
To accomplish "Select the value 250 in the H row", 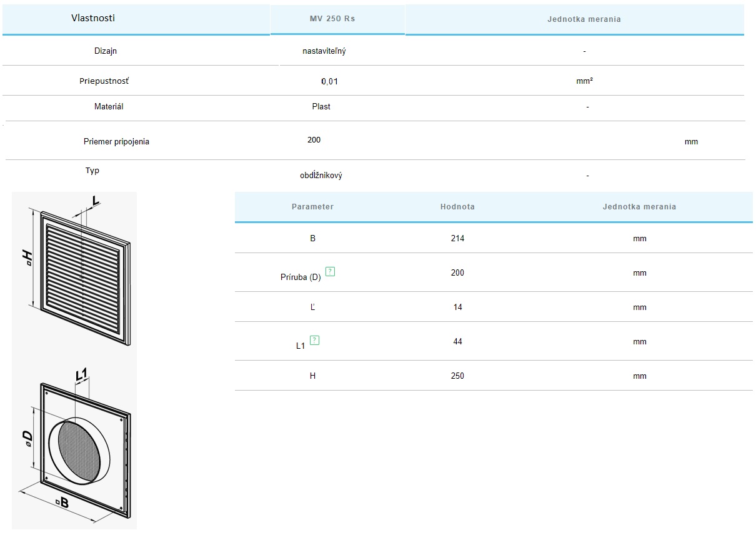I will point(457,376).
